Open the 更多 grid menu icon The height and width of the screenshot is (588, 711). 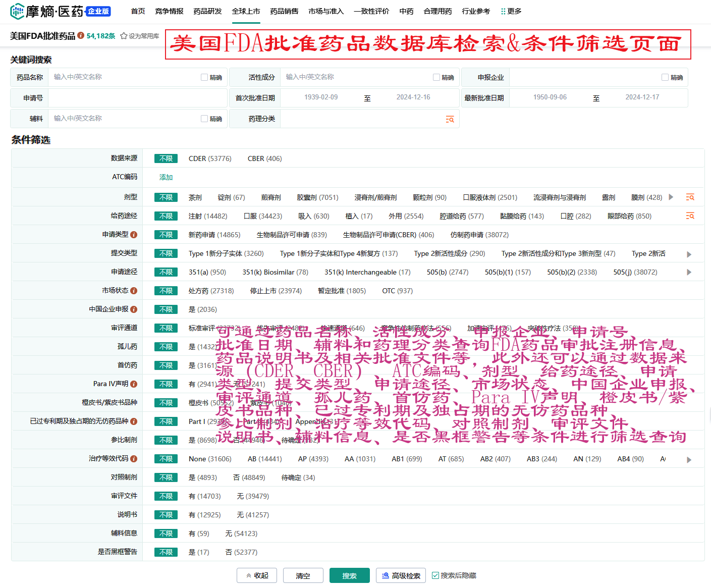503,11
